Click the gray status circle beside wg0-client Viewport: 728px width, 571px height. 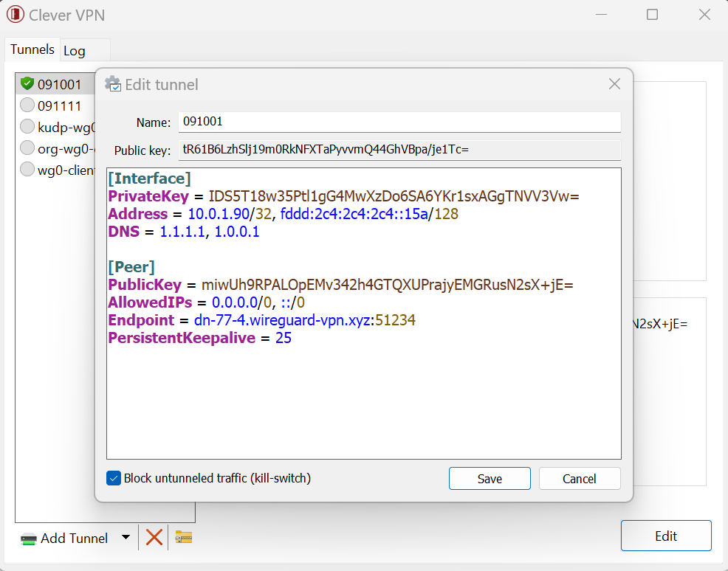pyautogui.click(x=27, y=169)
